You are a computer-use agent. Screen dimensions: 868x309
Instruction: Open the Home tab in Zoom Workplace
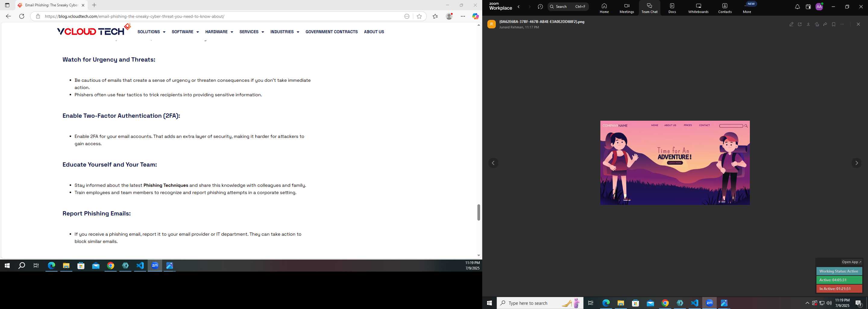[x=604, y=8]
